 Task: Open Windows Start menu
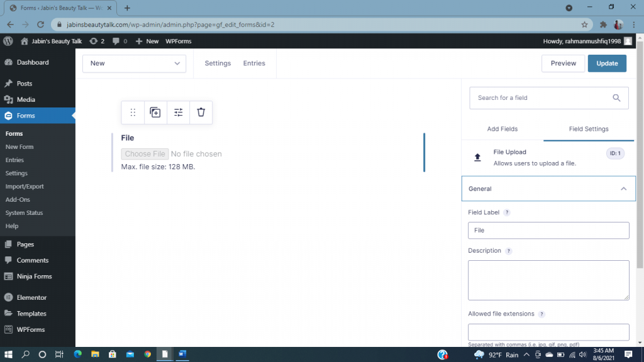pos(8,354)
